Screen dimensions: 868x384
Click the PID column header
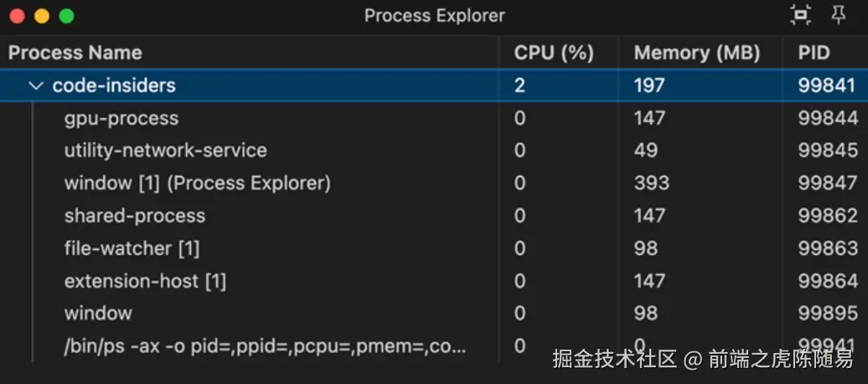(x=814, y=53)
